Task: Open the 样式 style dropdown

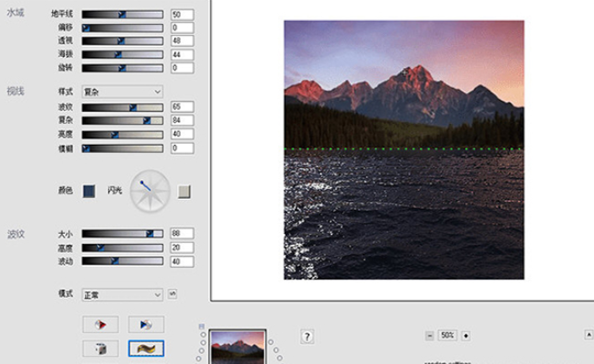Action: click(x=122, y=92)
